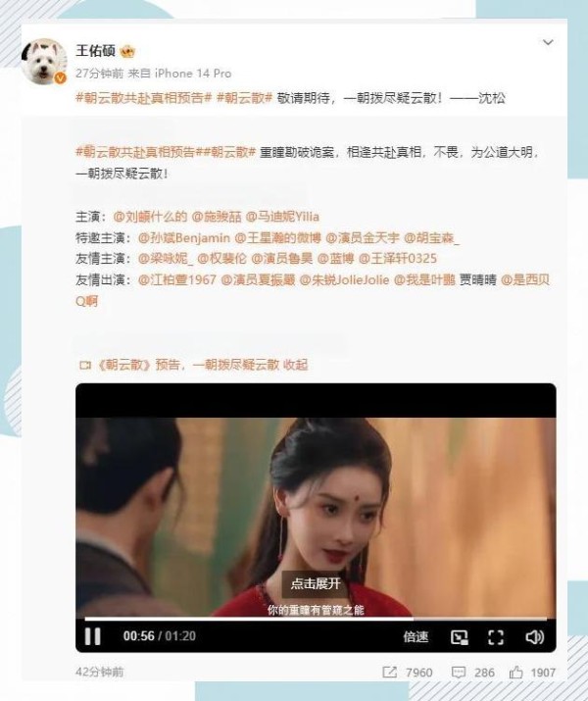Like the post with 1907 likes

[x=516, y=672]
